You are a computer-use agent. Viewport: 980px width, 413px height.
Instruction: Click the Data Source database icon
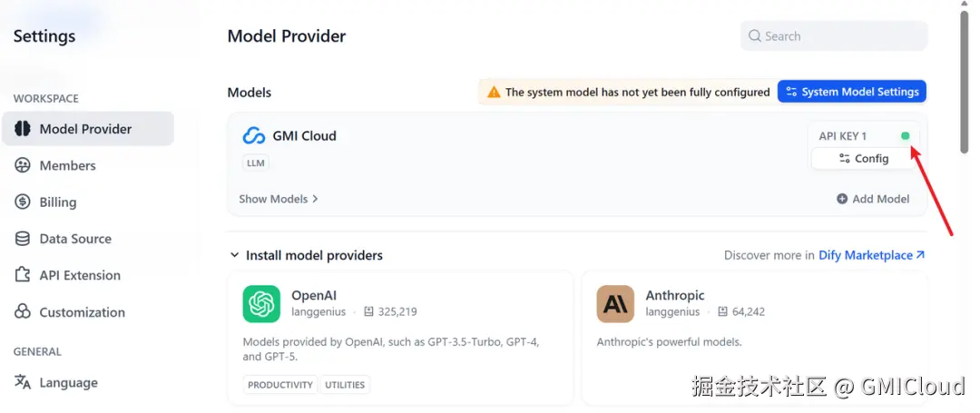(x=23, y=239)
